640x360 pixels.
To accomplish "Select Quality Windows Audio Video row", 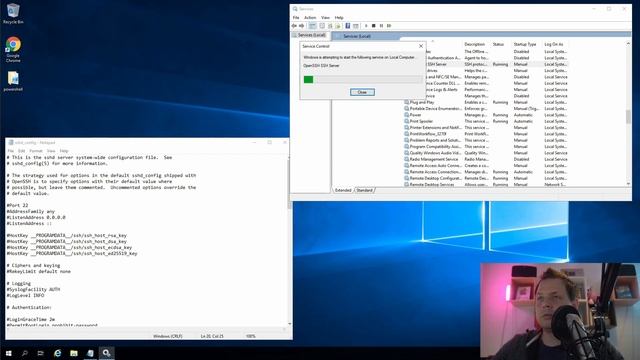I will click(x=486, y=153).
